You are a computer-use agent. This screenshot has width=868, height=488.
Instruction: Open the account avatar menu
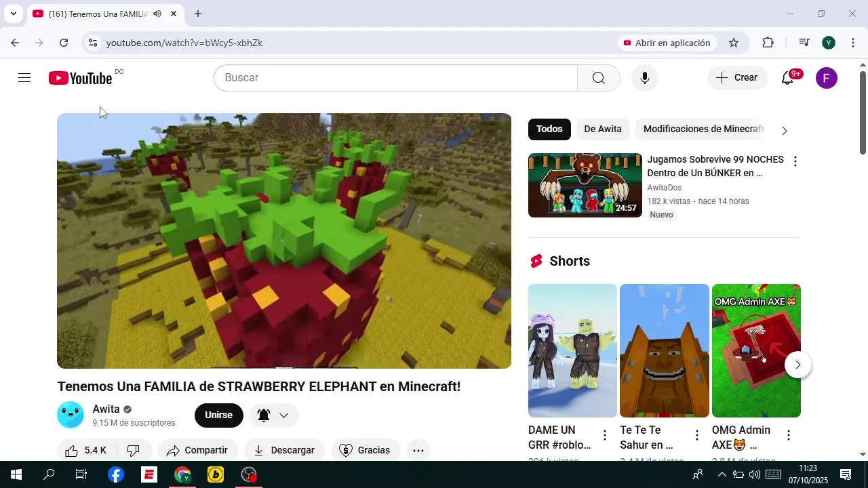pos(826,78)
